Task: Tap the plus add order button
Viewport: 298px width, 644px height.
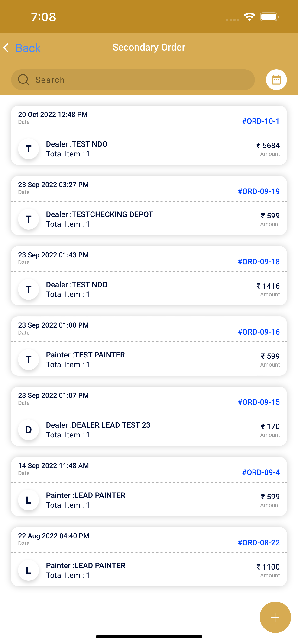Action: pyautogui.click(x=275, y=617)
